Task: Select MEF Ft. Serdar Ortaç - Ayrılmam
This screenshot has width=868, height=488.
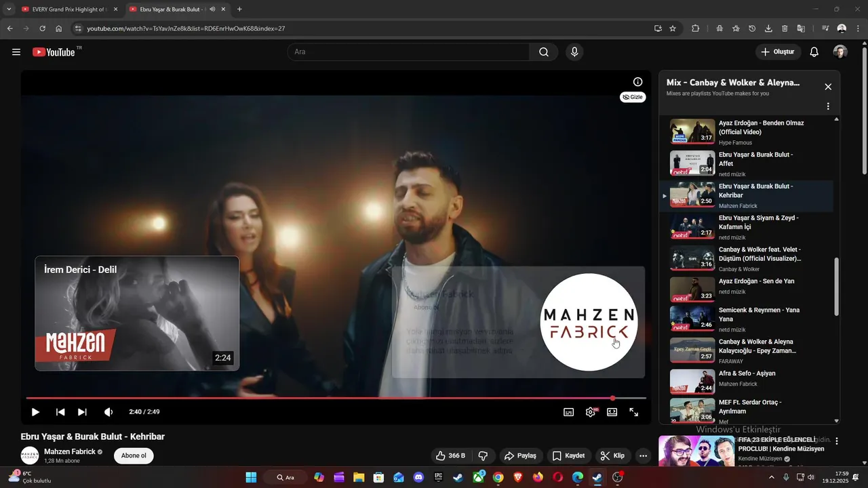Action: tap(746, 411)
